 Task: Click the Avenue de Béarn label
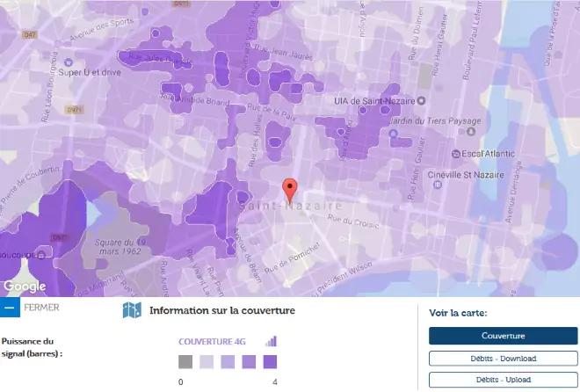tap(246, 256)
